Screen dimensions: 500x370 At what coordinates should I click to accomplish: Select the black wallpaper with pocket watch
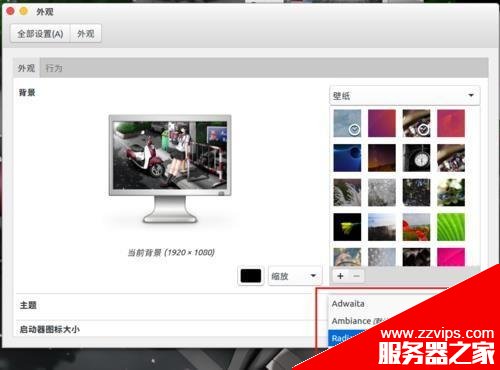[x=416, y=158]
